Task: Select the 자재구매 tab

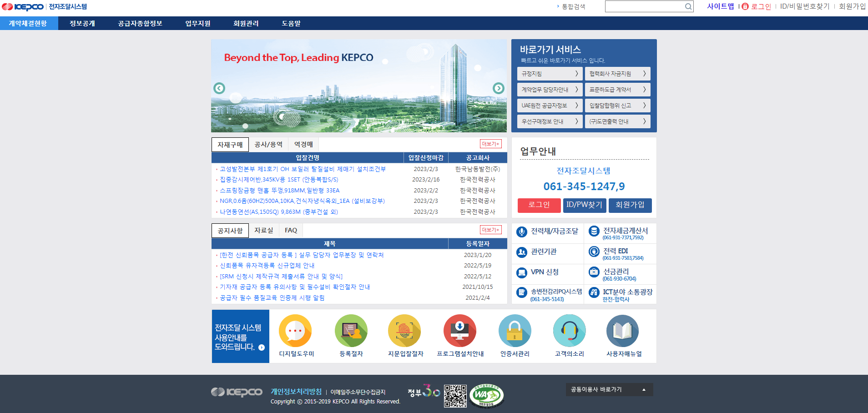Action: [230, 145]
